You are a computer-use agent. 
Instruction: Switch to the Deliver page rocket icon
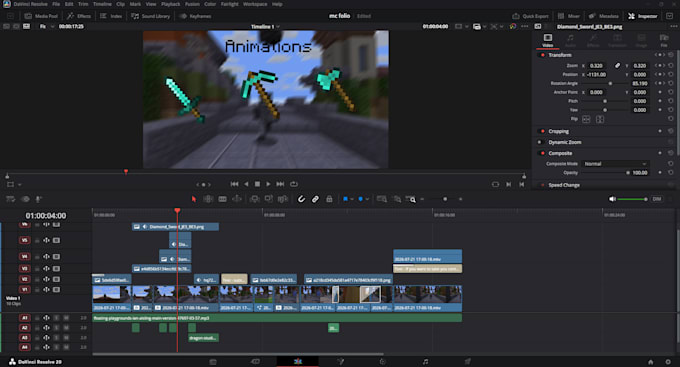pyautogui.click(x=468, y=361)
